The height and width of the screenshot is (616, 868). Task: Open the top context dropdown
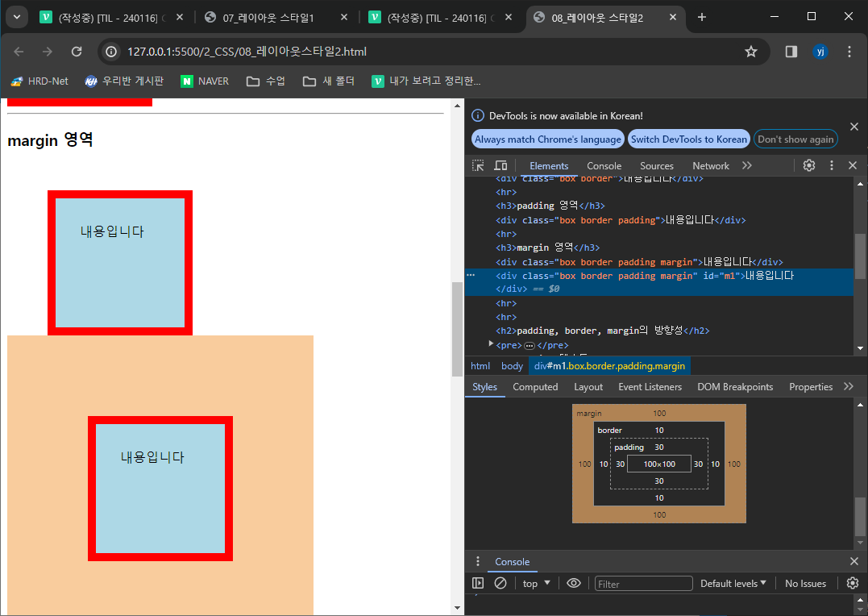(x=536, y=583)
